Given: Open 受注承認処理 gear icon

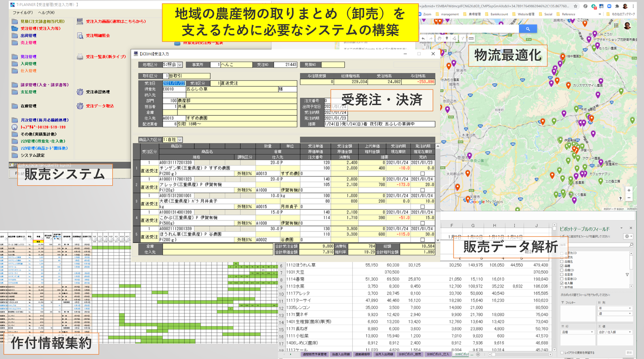Looking at the screenshot, I should coord(80,92).
